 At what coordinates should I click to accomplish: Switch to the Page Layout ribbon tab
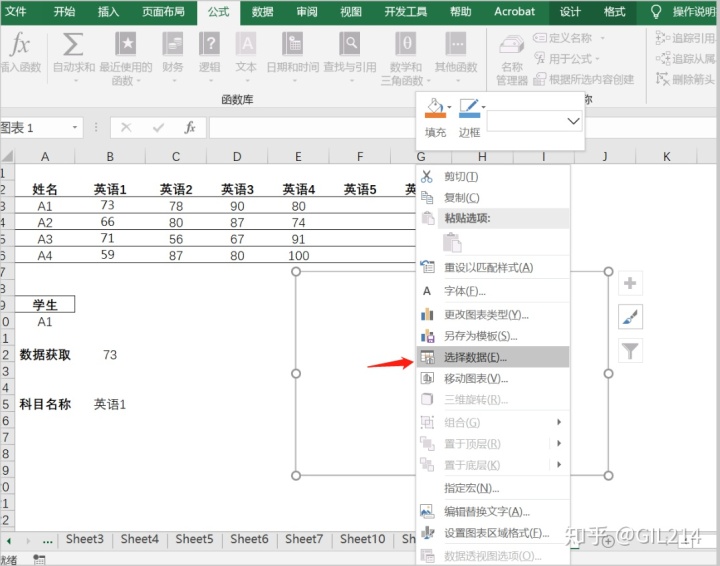point(163,11)
